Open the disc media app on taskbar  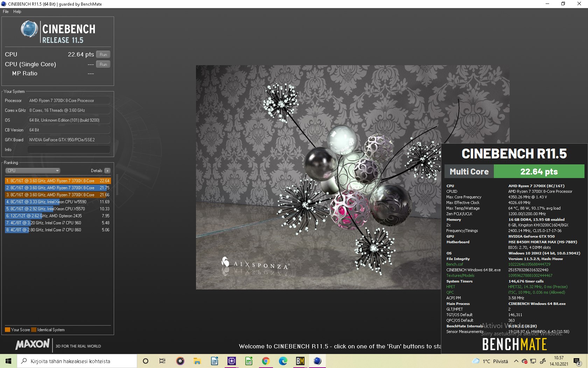(x=180, y=361)
